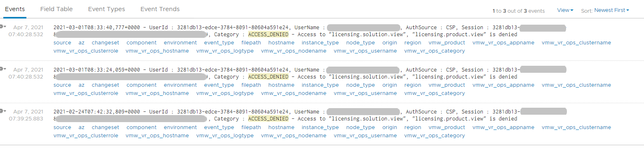
Task: Click 'vmw_vr_ops_username' in 08:33:24,059 event
Action: [365, 93]
